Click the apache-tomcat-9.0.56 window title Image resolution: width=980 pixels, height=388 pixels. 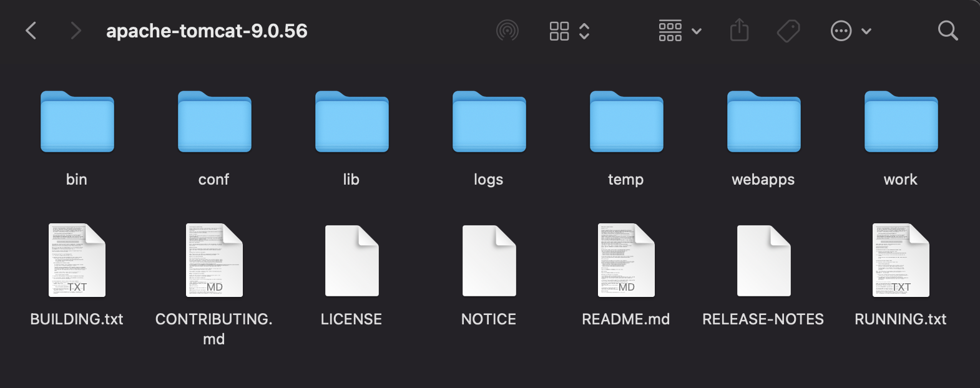click(207, 31)
